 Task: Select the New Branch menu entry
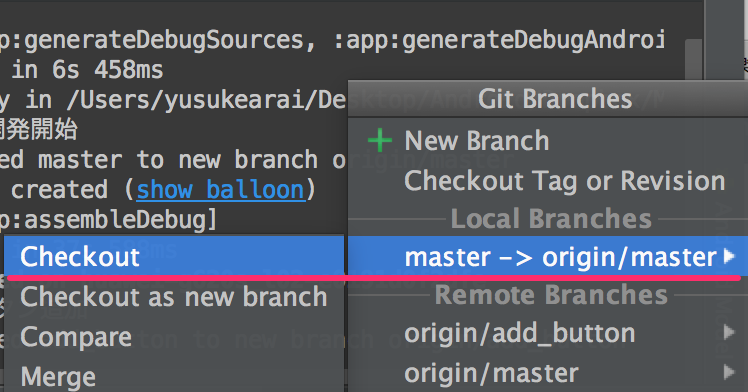click(x=548, y=141)
